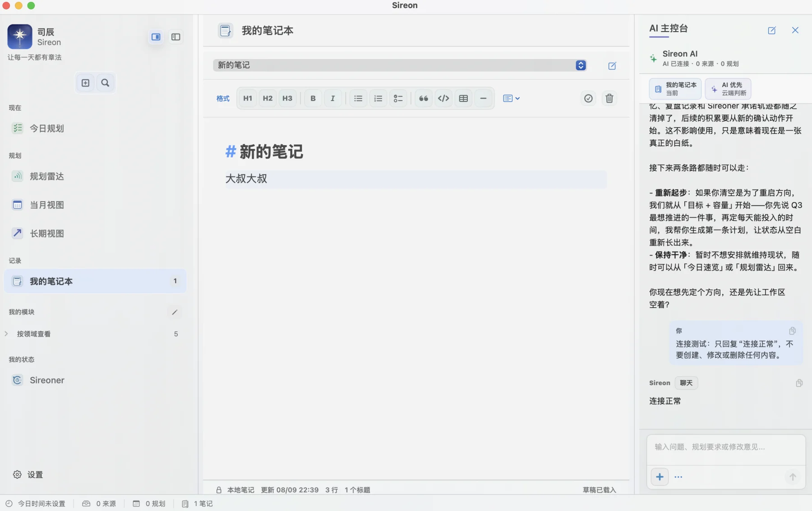Viewport: 812px width, 511px height.
Task: Copy Sireon reply 连接正常
Action: click(799, 383)
